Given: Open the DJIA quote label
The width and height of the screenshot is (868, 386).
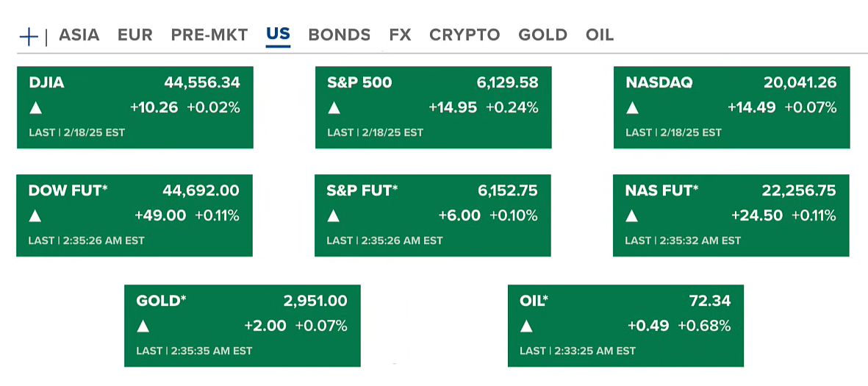Looking at the screenshot, I should tap(46, 83).
